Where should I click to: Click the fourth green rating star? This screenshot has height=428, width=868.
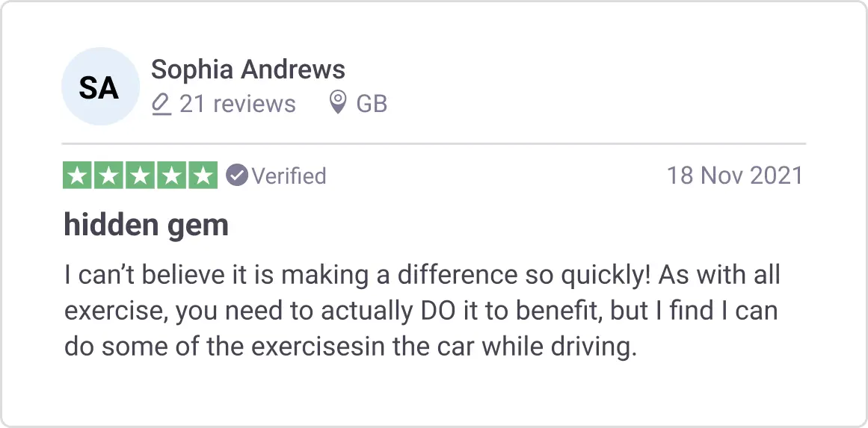(x=171, y=176)
